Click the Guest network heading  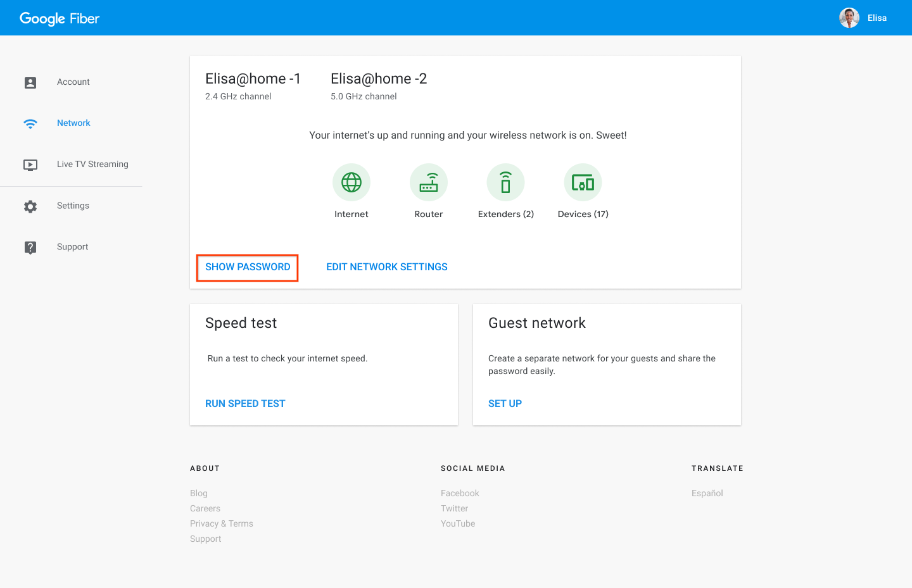click(537, 323)
